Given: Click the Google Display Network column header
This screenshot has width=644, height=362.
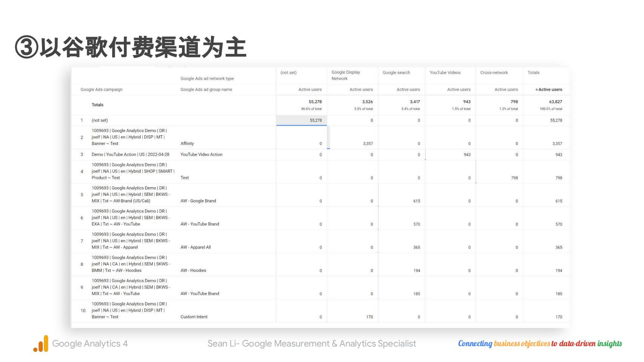Looking at the screenshot, I should tap(345, 75).
